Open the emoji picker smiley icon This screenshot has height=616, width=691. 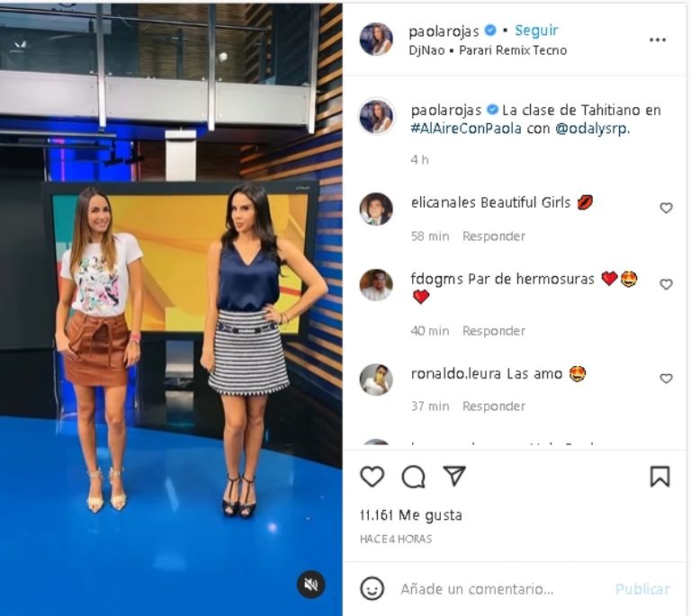372,588
